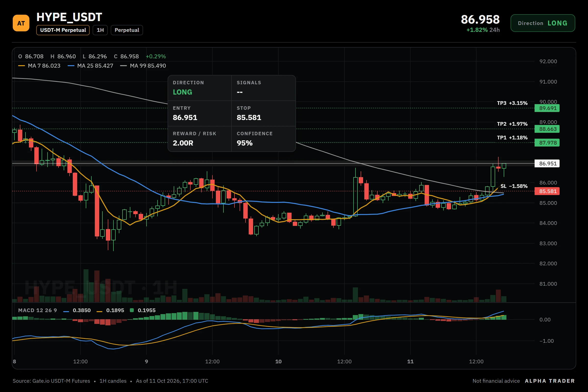Click the MACD 12 26 9 label

[x=37, y=310]
